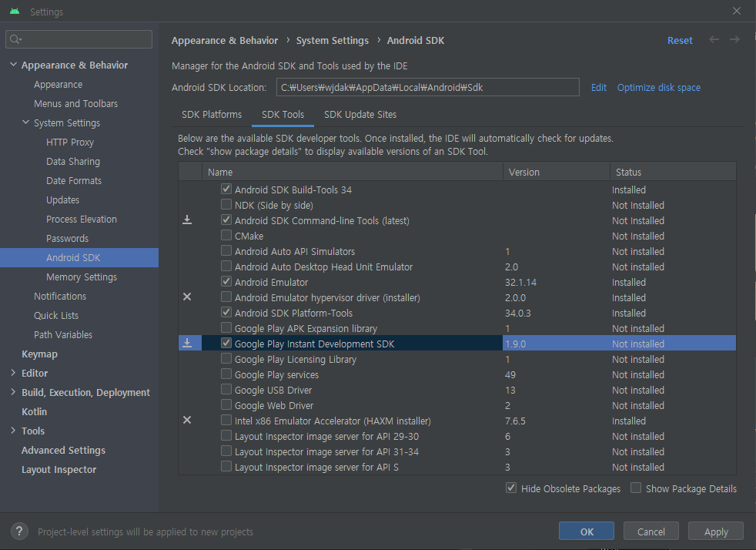Click the Android SDK Location path field

pyautogui.click(x=428, y=87)
